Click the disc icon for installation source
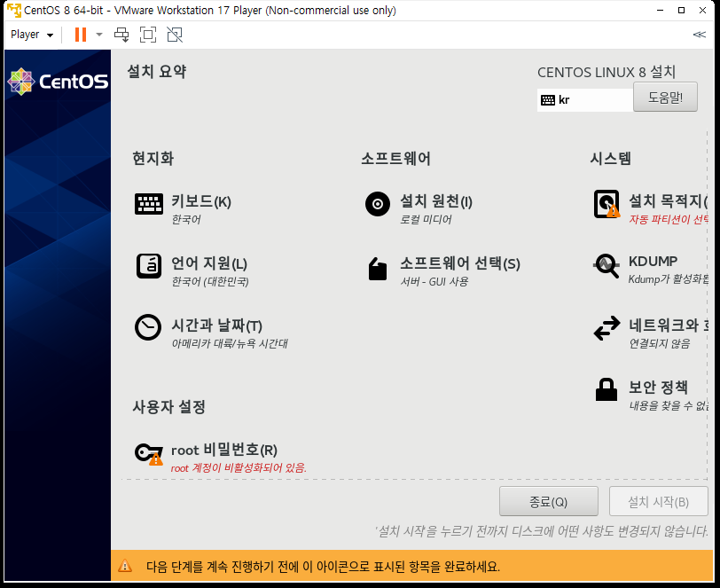720x588 pixels. [x=378, y=204]
